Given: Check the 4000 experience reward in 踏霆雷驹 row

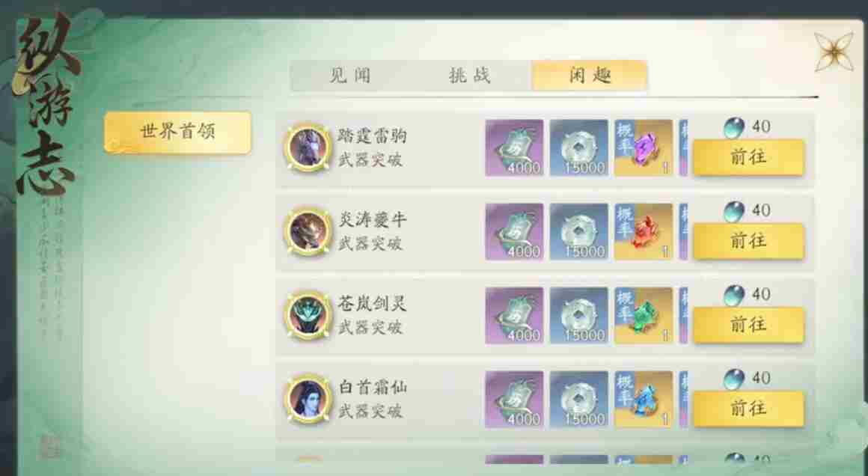Looking at the screenshot, I should click(514, 147).
